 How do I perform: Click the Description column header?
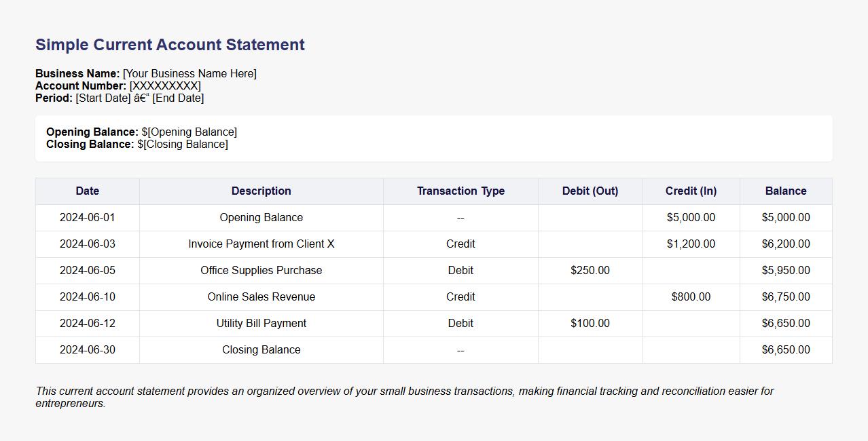pos(261,191)
